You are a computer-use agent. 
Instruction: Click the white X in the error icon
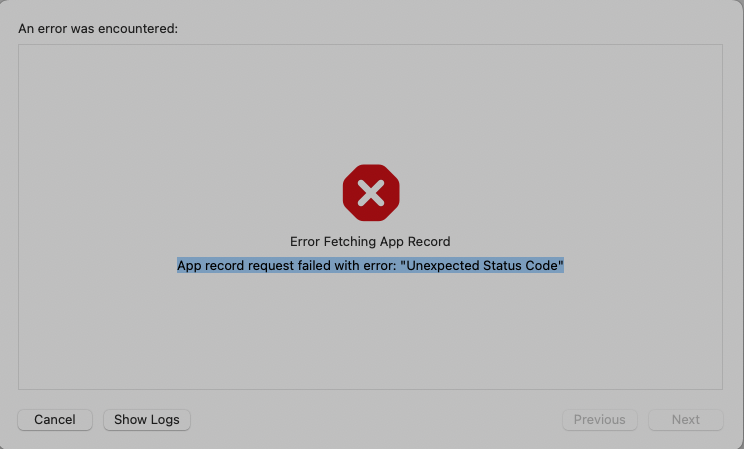tap(370, 193)
